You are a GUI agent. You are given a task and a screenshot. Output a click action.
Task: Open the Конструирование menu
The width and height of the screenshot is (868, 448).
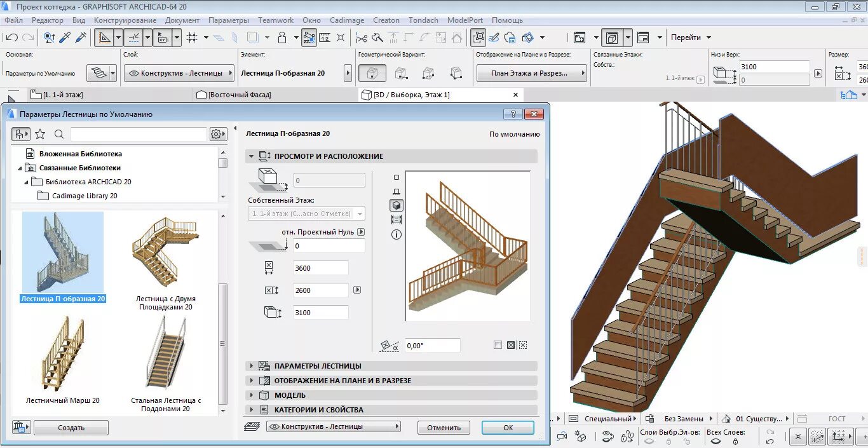(x=125, y=20)
